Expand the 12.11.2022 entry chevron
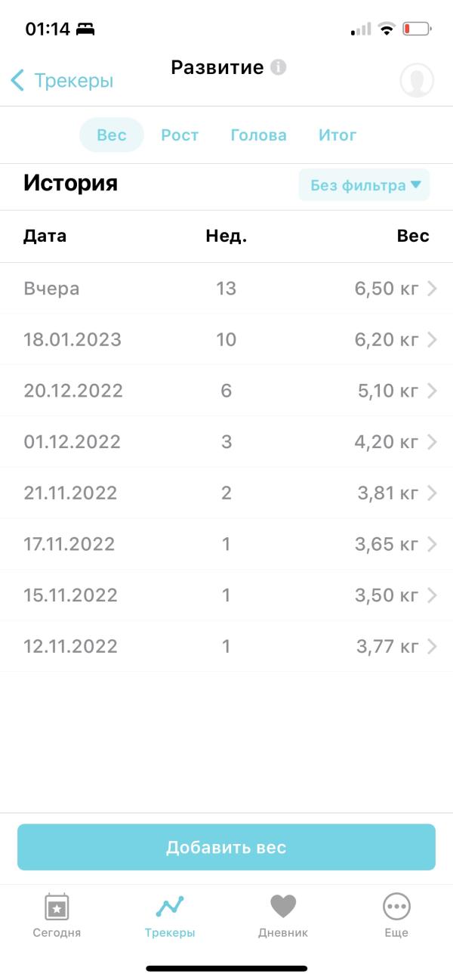Screen dimensions: 453x980 pos(432,647)
